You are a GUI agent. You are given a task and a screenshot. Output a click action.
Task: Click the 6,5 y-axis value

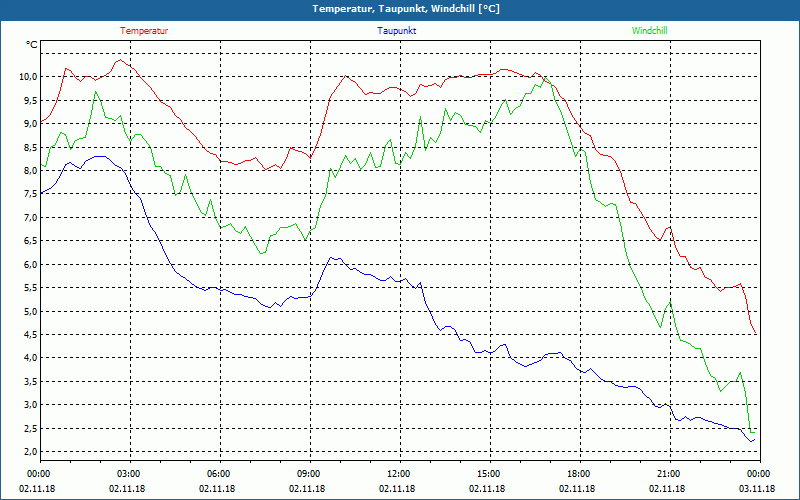(x=31, y=241)
